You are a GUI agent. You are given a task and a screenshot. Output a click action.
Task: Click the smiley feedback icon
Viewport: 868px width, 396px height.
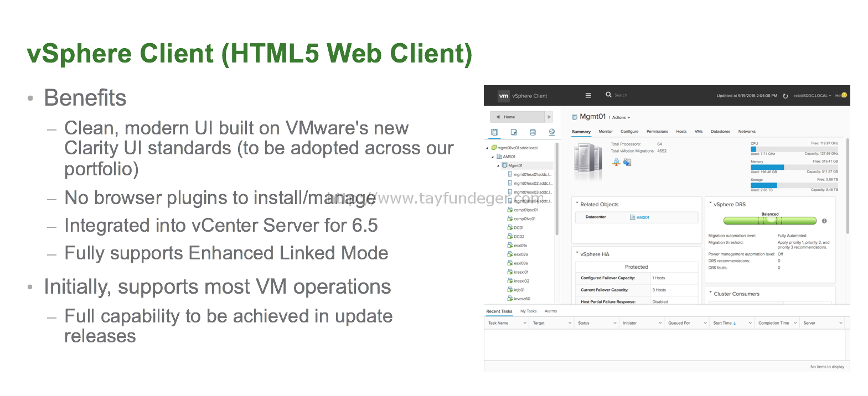click(x=844, y=95)
